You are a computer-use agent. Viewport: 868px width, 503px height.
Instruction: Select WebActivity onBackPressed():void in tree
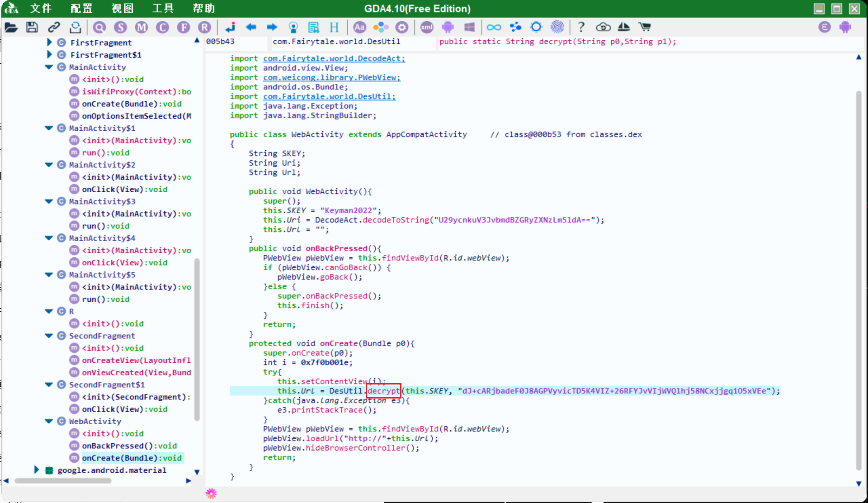point(129,446)
